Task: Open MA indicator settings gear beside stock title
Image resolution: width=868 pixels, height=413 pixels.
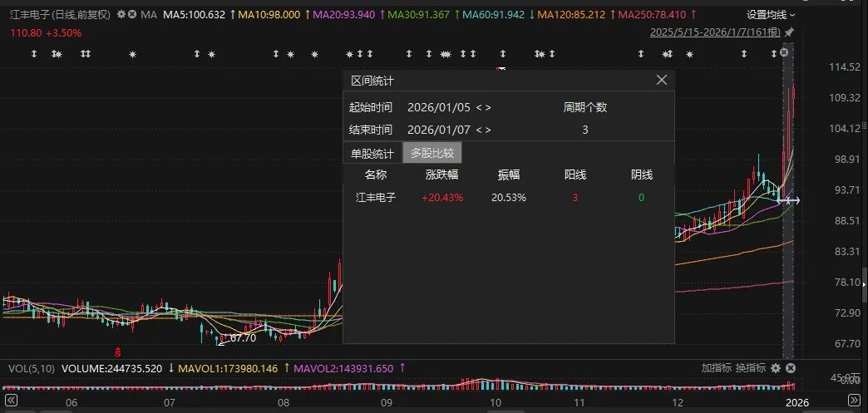Action: click(121, 14)
